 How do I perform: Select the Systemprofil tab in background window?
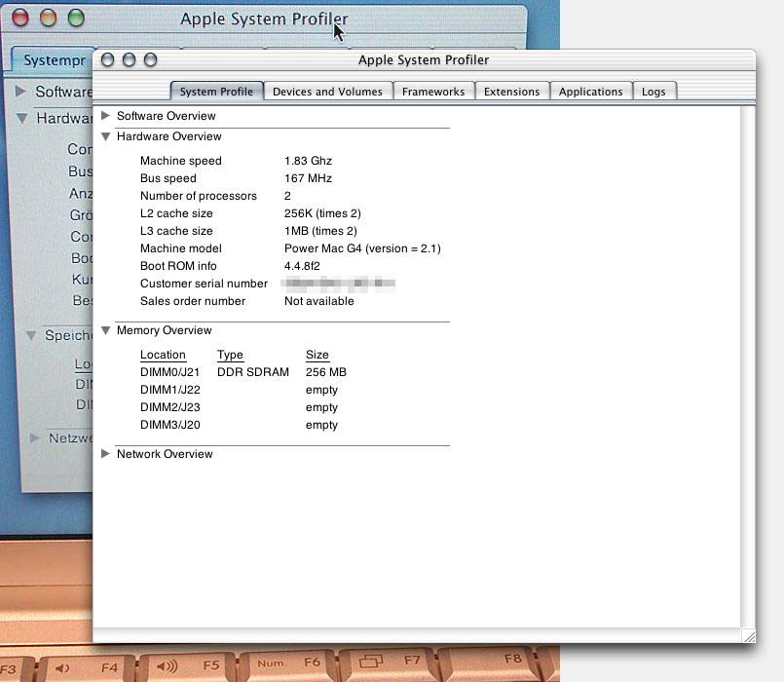(53, 60)
